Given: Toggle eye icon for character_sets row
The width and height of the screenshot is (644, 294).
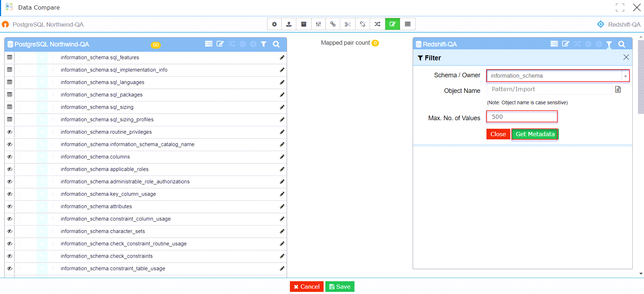Looking at the screenshot, I should pyautogui.click(x=10, y=231).
